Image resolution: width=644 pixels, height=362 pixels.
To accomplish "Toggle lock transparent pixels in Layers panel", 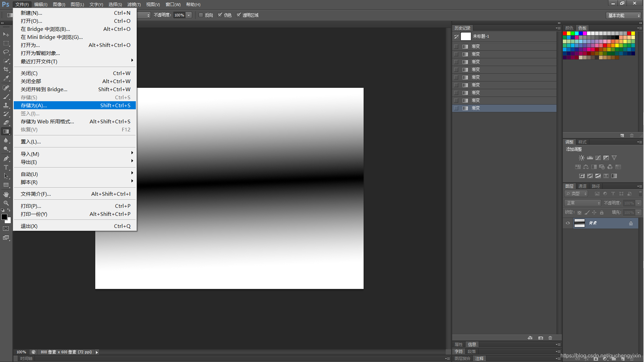I will pyautogui.click(x=579, y=213).
